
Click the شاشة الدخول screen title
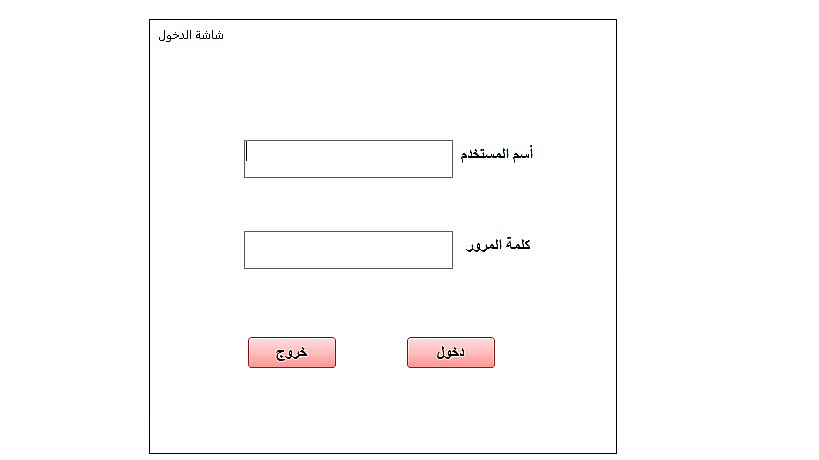(x=191, y=35)
